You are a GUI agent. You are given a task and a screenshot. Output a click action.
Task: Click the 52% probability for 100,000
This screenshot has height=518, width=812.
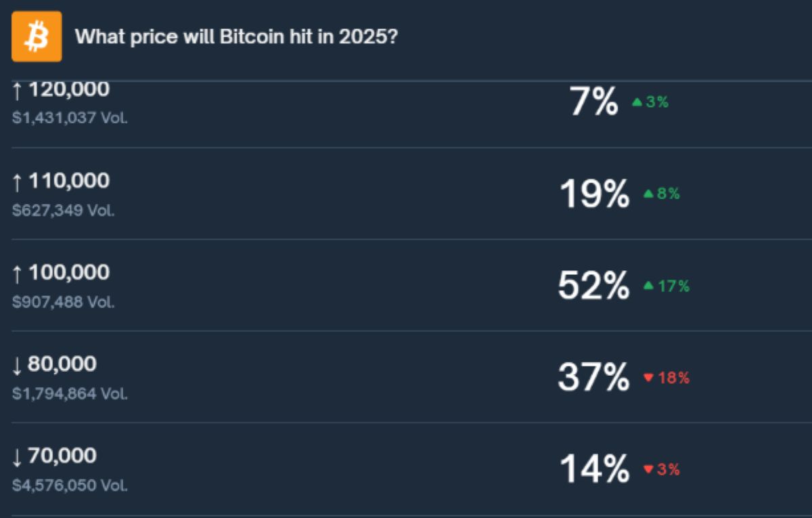pos(592,284)
